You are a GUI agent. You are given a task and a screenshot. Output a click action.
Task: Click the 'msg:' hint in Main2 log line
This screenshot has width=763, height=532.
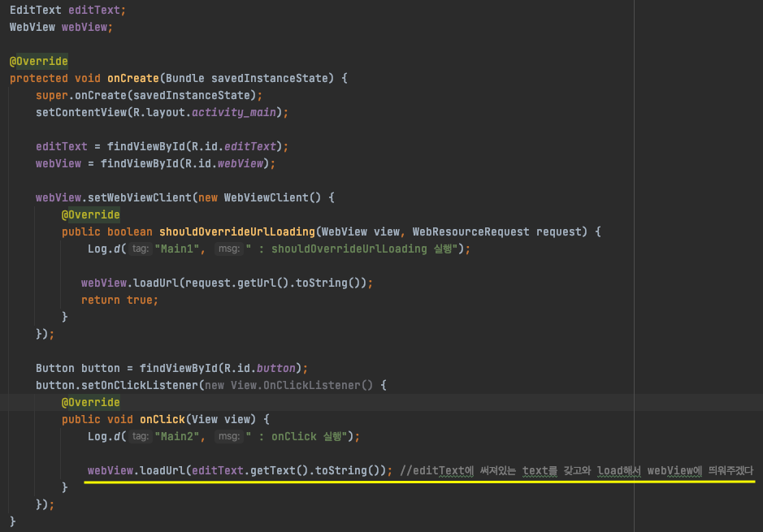coord(228,437)
